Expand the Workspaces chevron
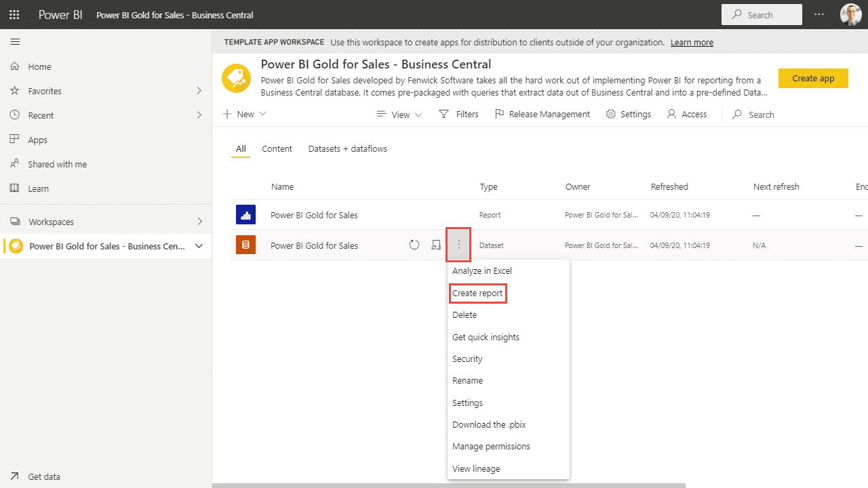 [199, 222]
